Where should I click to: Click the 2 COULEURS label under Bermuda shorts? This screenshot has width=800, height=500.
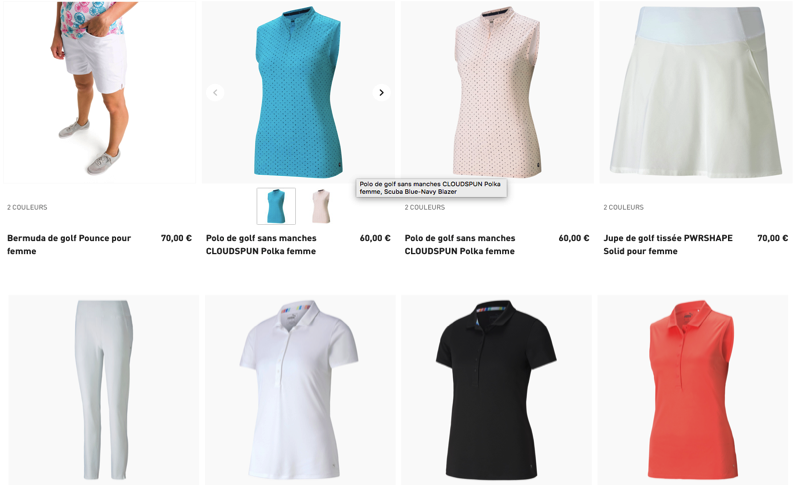tap(27, 207)
